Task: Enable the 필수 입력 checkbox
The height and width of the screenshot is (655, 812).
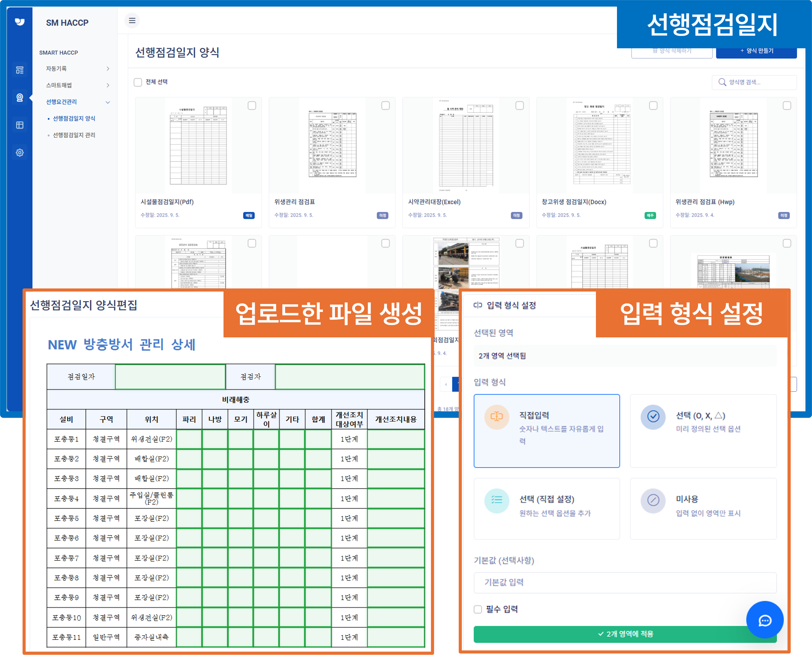Action: pos(478,609)
